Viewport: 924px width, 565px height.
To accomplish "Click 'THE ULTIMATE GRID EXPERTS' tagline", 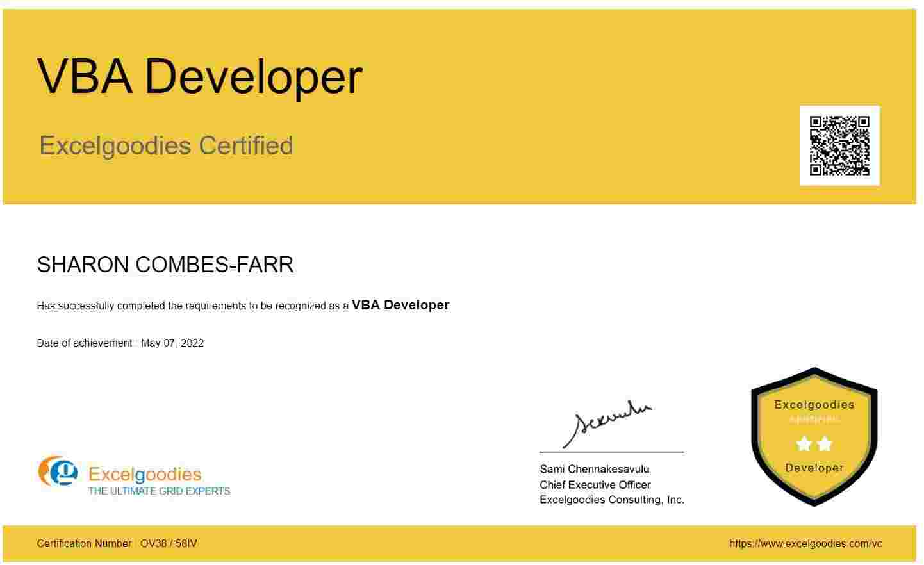I will click(159, 491).
